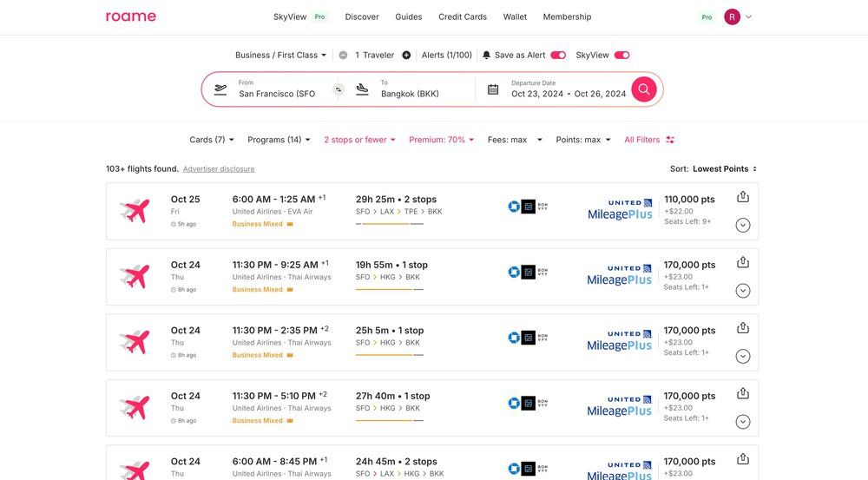868x480 pixels.
Task: Go to Discover page
Action: (x=362, y=17)
